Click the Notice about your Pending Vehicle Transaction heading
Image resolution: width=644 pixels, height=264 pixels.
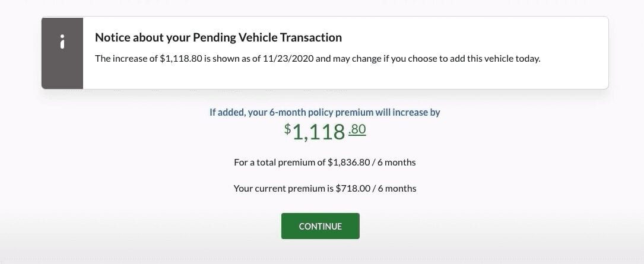tap(218, 37)
